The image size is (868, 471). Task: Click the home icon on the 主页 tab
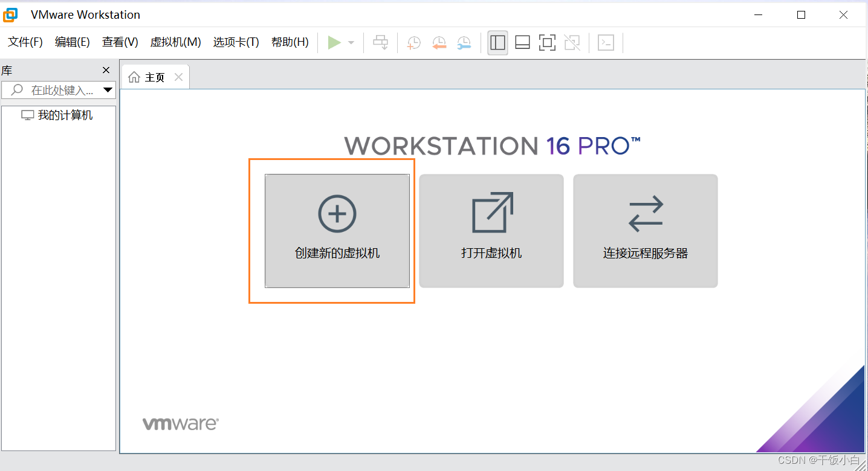tap(134, 77)
